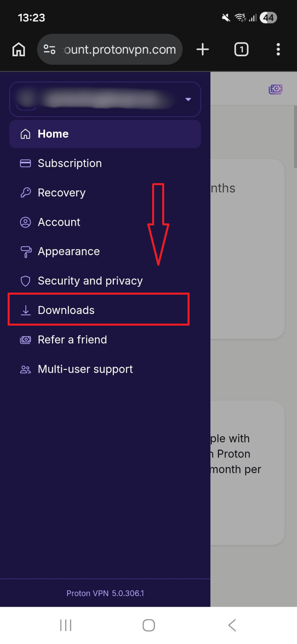Viewport: 297px width, 644px height.
Task: Open the site permissions controls in the address bar
Action: [49, 49]
